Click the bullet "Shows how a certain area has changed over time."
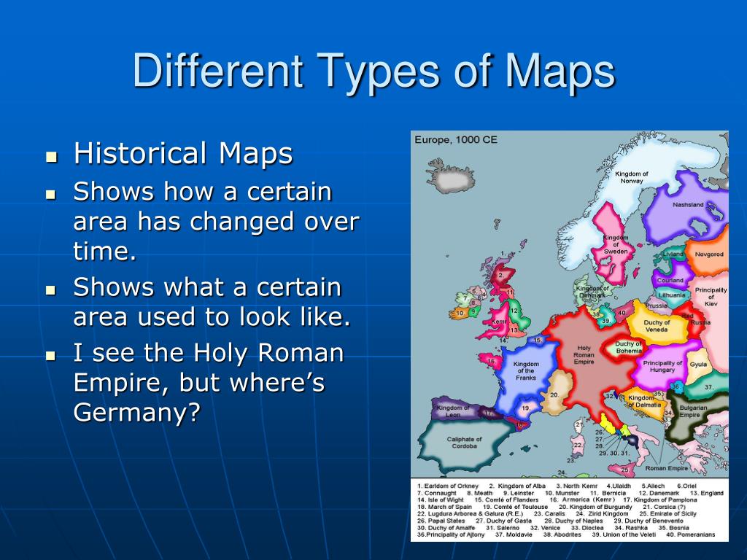The height and width of the screenshot is (560, 747). coord(216,222)
